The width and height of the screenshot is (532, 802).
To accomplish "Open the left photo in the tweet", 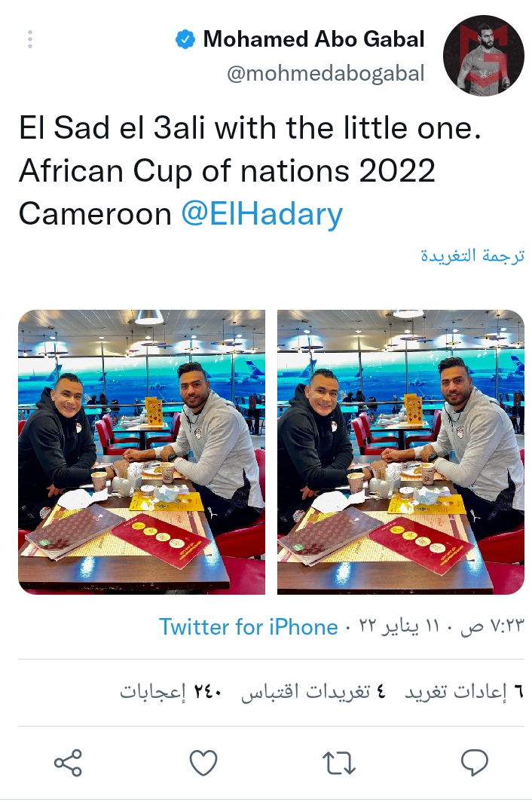I will (142, 452).
